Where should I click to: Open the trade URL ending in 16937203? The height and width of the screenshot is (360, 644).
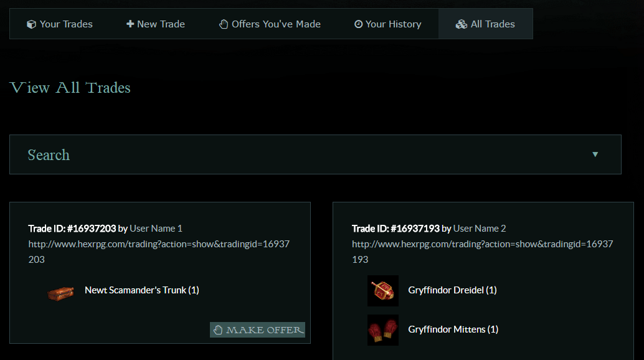click(x=159, y=252)
